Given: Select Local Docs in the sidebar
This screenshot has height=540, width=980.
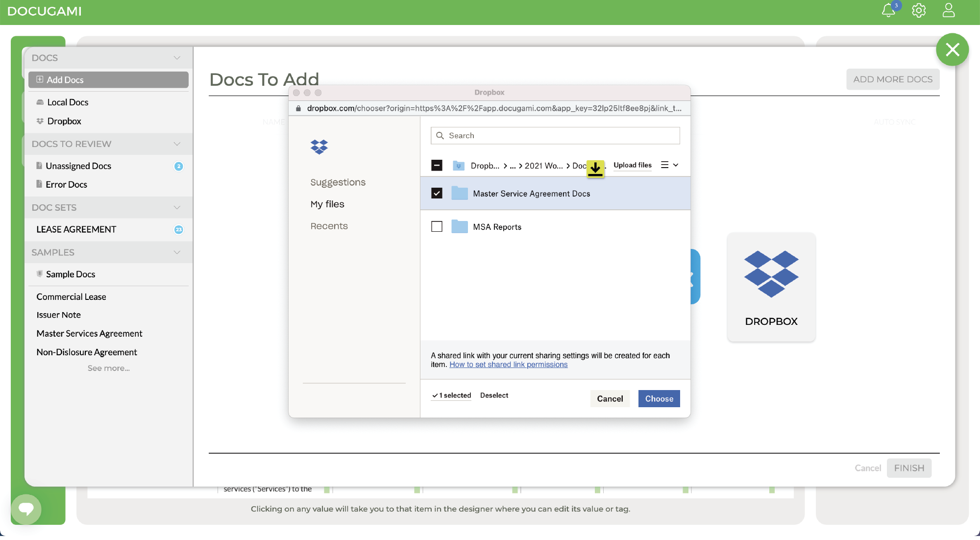Looking at the screenshot, I should click(x=68, y=102).
